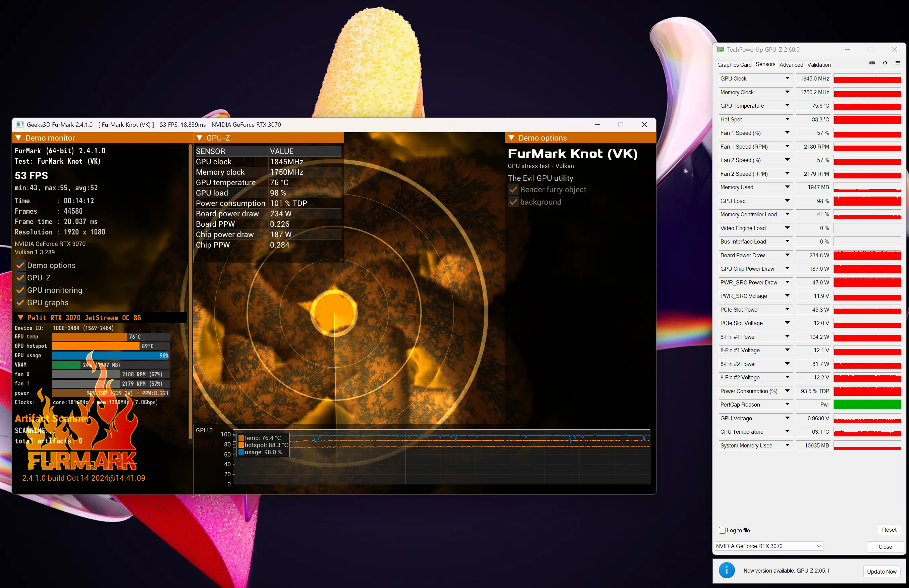Switch to the Advanced tab

click(791, 64)
